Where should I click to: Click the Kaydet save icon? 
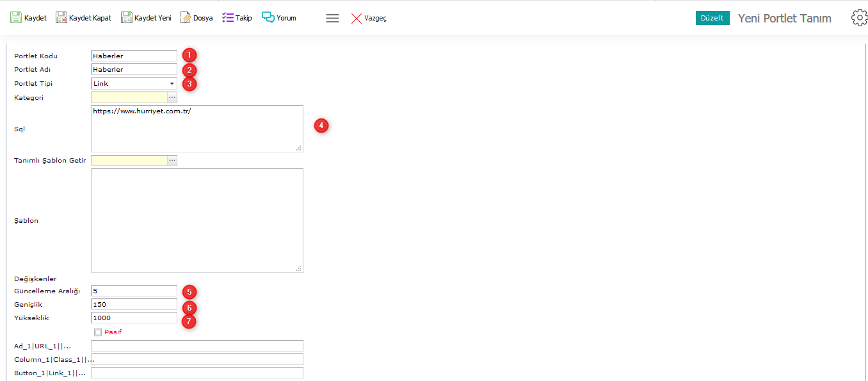pyautogui.click(x=16, y=18)
